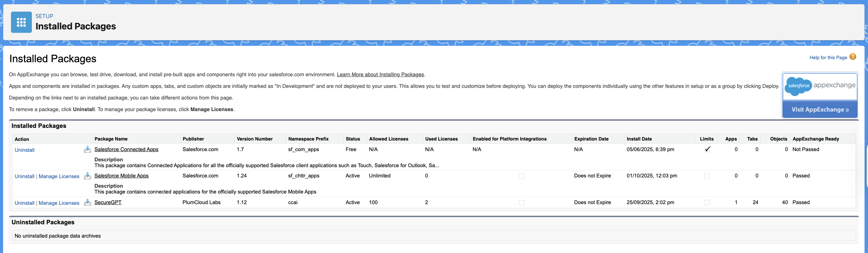Click the Setup app grid icon
The image size is (868, 253).
point(21,22)
